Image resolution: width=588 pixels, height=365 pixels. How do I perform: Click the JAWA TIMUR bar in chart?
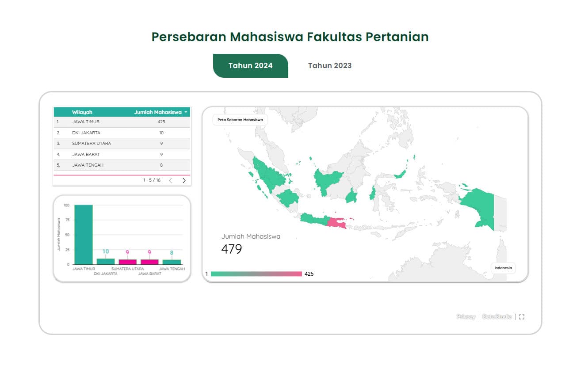84,235
